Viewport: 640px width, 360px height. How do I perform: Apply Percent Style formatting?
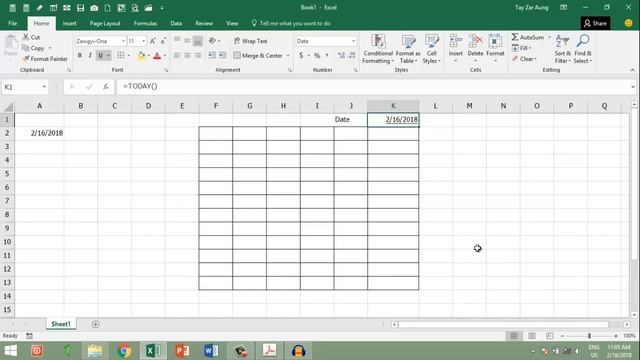[x=317, y=55]
